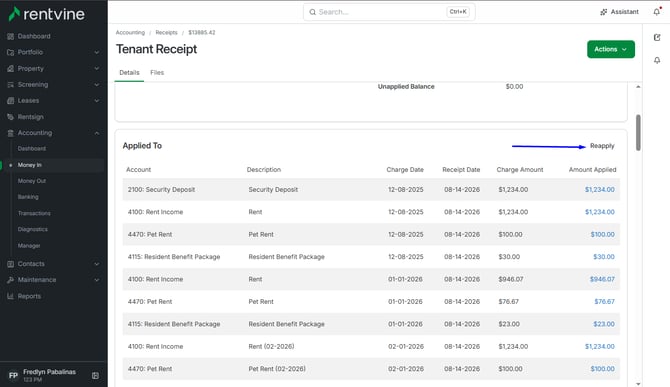Click the 'Rent (02-2026)' description cell
Image resolution: width=670 pixels, height=387 pixels.
click(271, 346)
